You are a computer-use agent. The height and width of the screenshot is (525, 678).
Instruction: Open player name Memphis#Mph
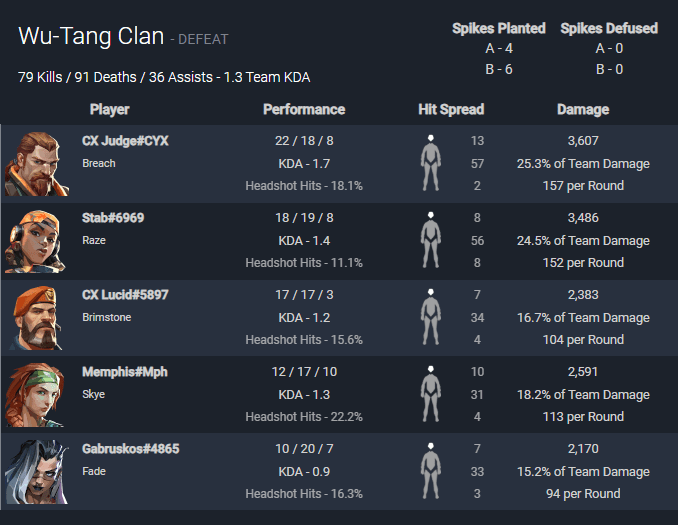pyautogui.click(x=125, y=372)
